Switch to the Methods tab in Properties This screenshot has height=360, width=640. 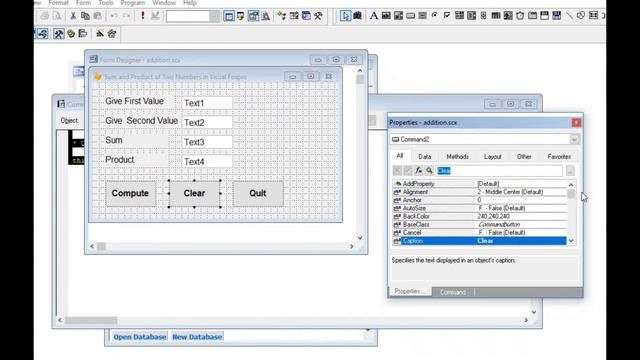pyautogui.click(x=457, y=156)
